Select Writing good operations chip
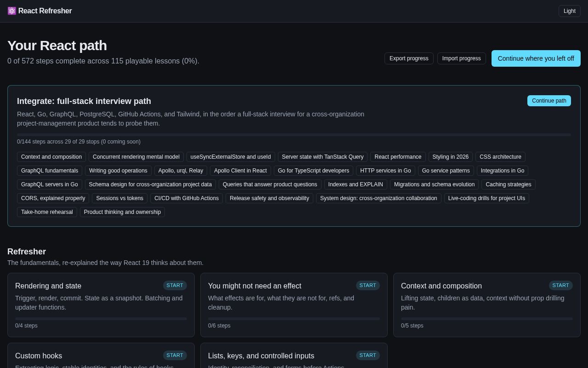588x368 pixels. click(118, 171)
